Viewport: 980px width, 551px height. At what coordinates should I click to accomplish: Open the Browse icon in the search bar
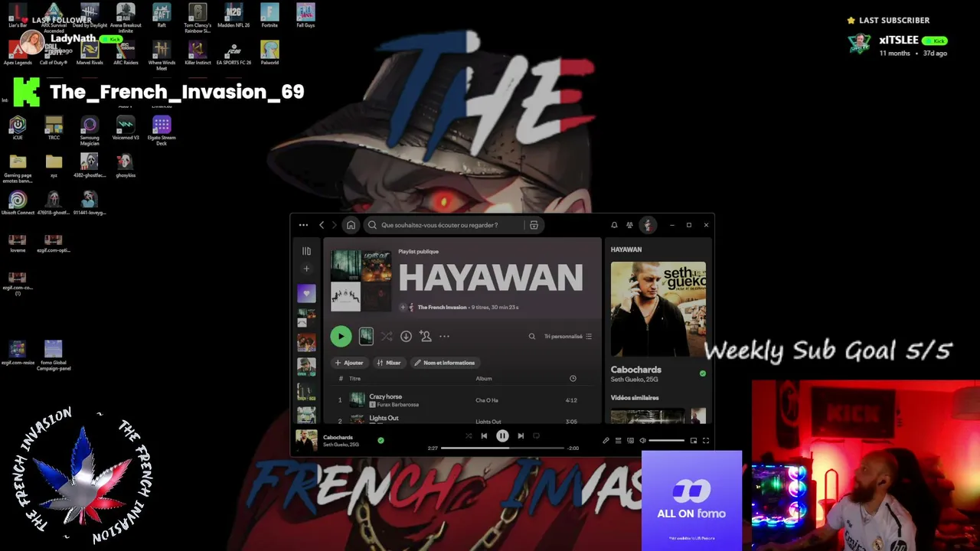coord(534,225)
